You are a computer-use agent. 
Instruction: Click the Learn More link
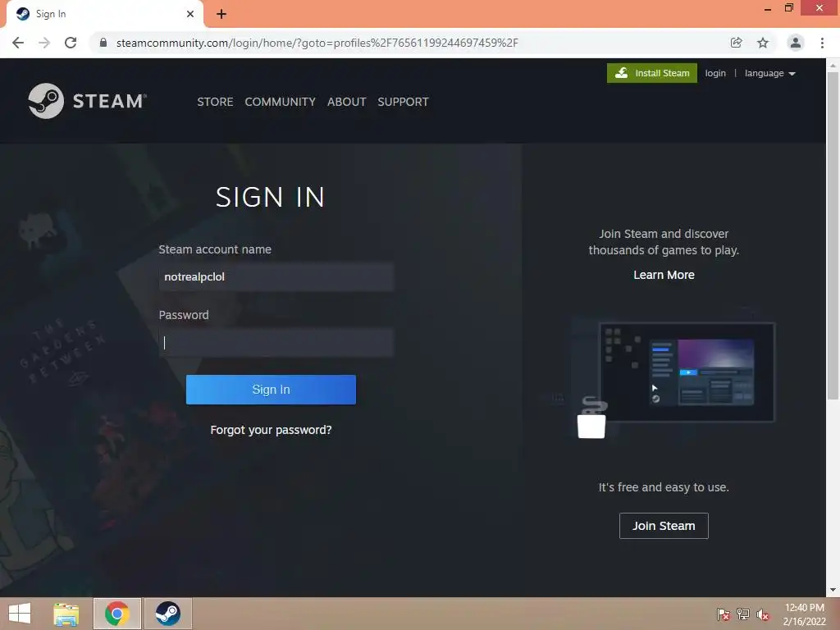(x=664, y=275)
